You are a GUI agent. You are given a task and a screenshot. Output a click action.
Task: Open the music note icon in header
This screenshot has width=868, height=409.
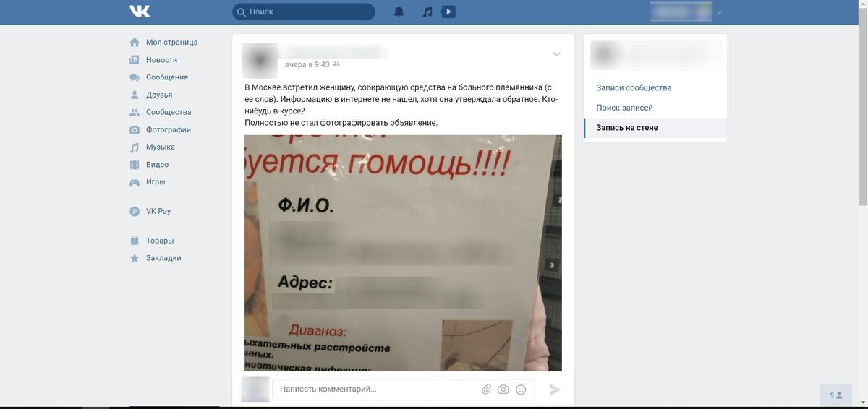click(427, 12)
